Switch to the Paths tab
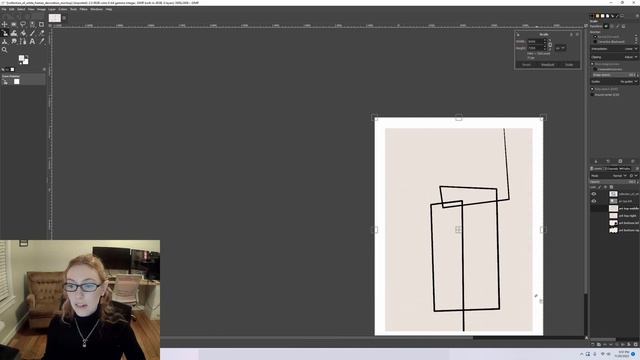The width and height of the screenshot is (640, 360). pos(624,169)
